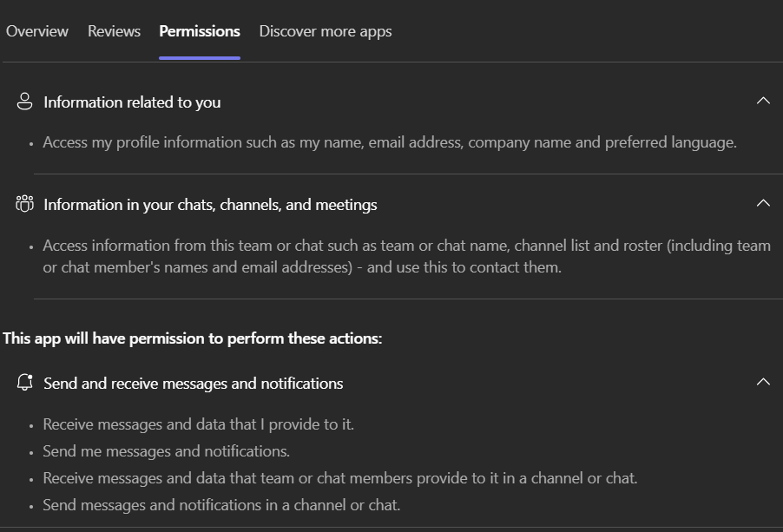
Task: Switch to the Reviews tab
Action: (114, 31)
